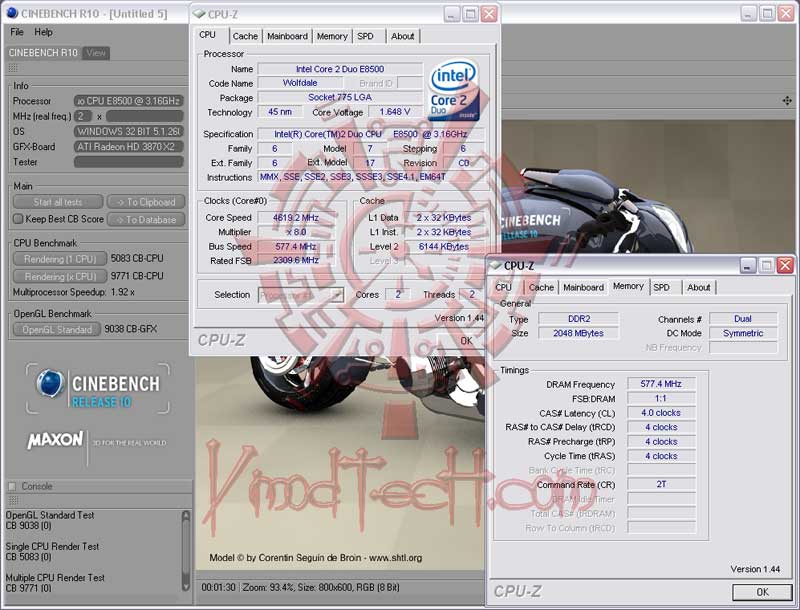Click the GFX-Board field showing ATI Radeon

129,147
